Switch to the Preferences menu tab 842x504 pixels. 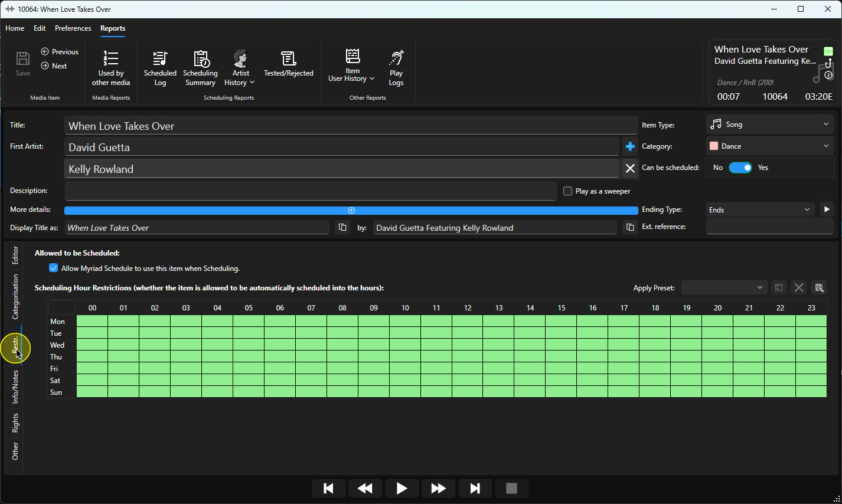(73, 28)
